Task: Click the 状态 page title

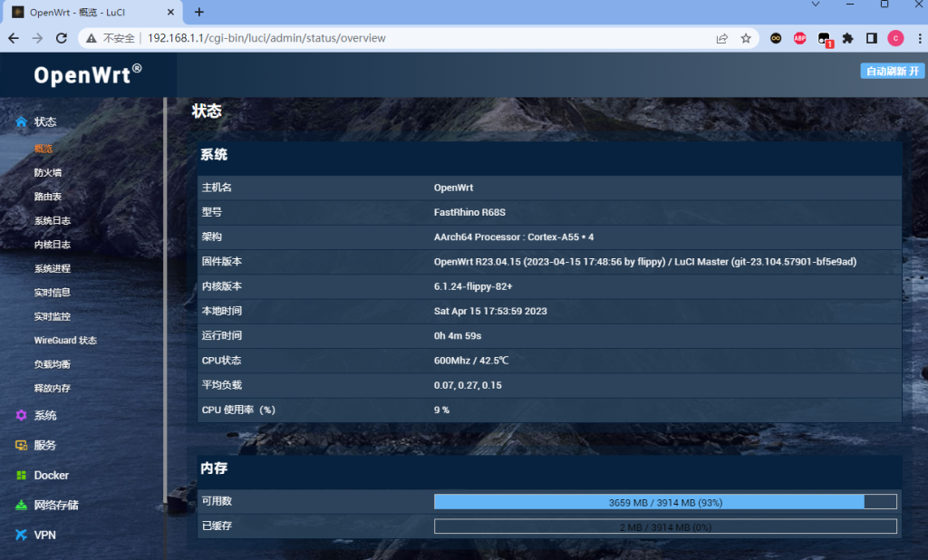Action: point(207,111)
